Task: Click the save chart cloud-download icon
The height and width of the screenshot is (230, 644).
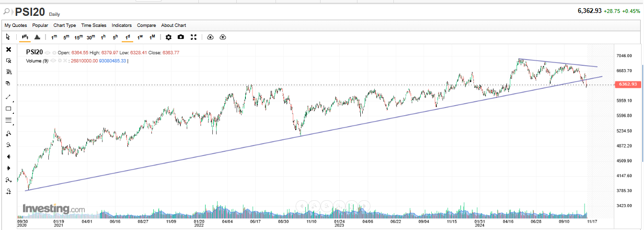Action: (210, 37)
